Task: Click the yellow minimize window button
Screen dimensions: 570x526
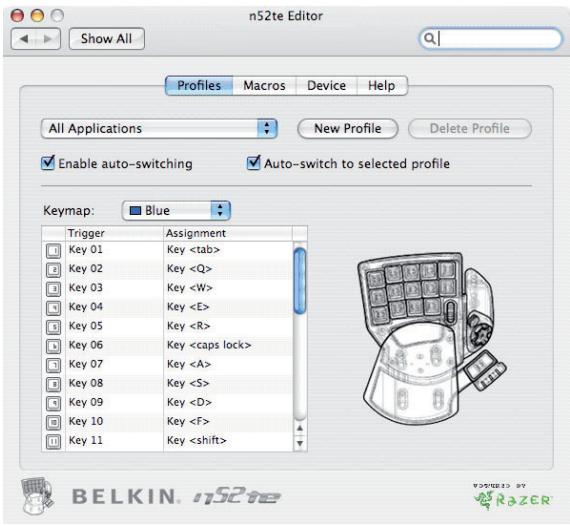Action: pyautogui.click(x=37, y=16)
